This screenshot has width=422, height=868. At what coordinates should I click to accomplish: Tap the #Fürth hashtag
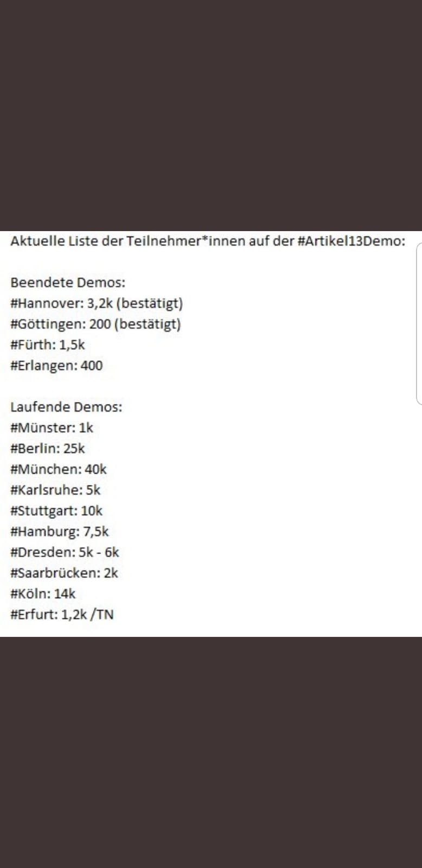click(x=32, y=345)
